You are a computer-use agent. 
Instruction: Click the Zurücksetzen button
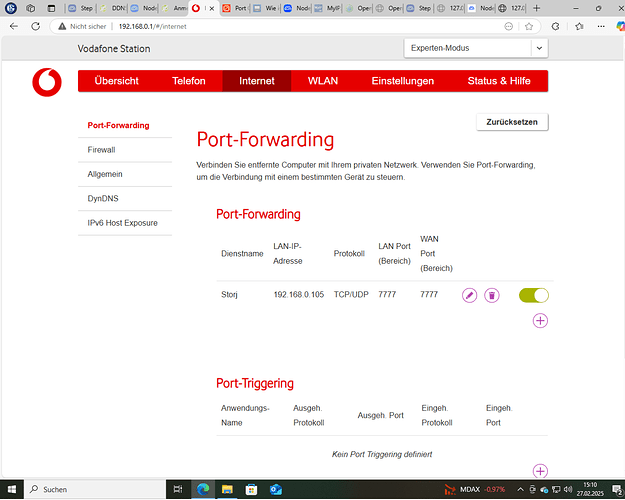[512, 122]
